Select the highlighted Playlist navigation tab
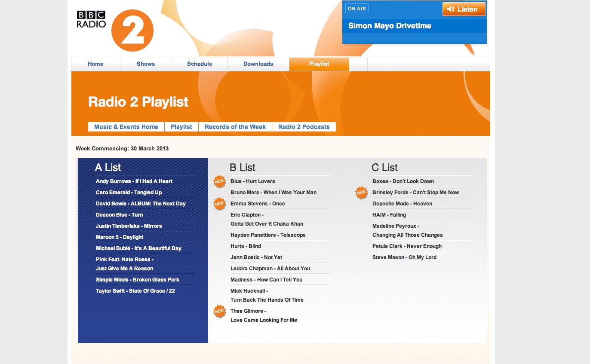590x364 pixels. 319,64
